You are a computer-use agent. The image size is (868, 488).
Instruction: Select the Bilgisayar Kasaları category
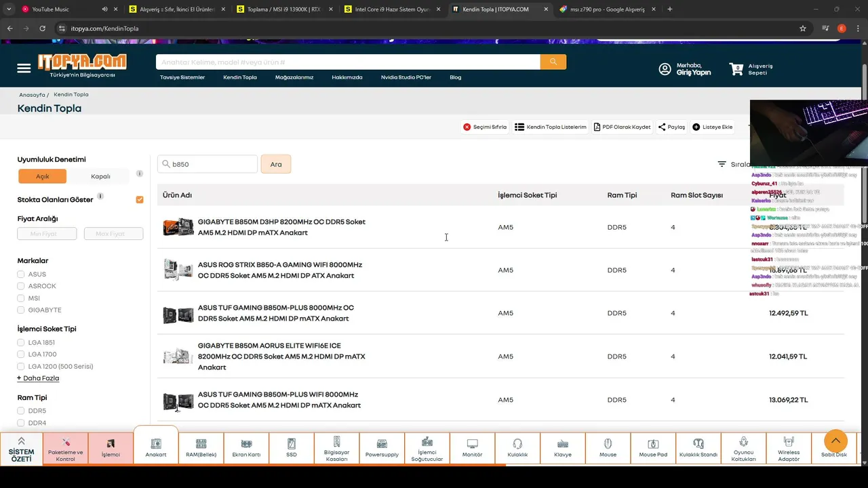[336, 449]
